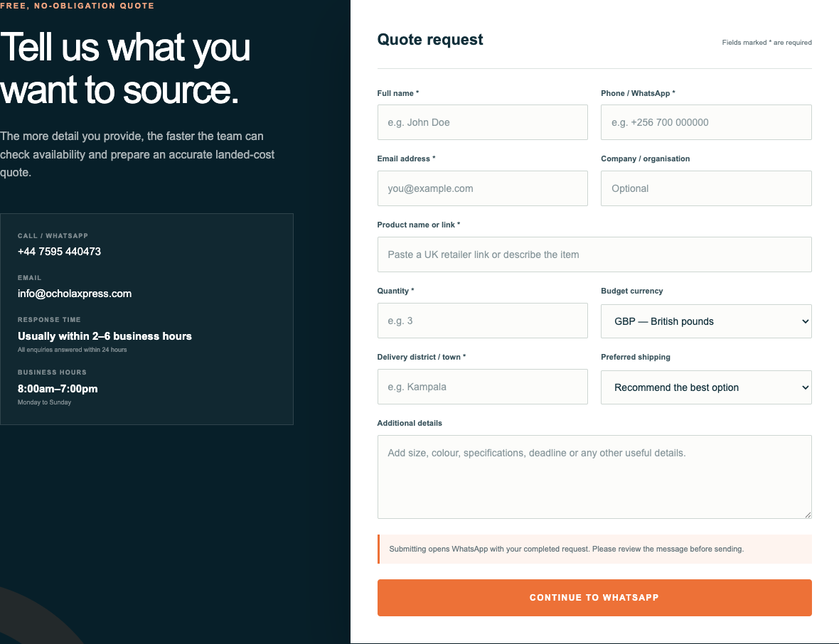The image size is (839, 644).
Task: Click 'Fields marked * are required' note
Action: click(x=766, y=42)
